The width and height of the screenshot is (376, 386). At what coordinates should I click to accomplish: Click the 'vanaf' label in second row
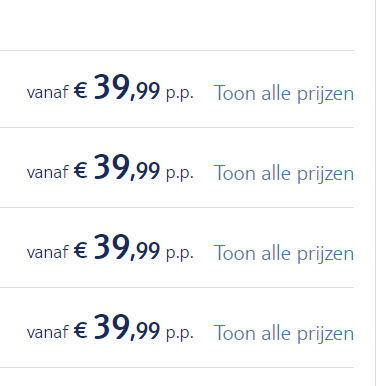point(48,172)
